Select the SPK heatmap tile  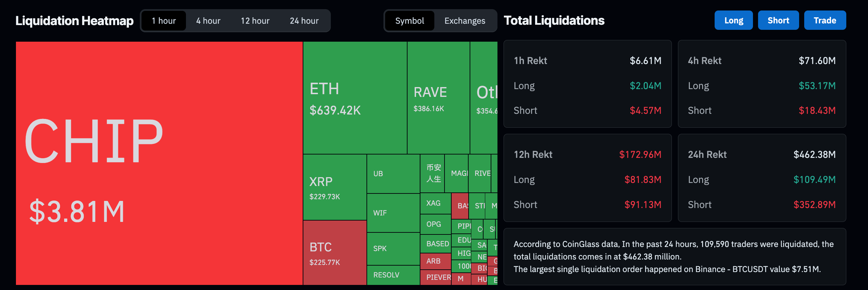click(393, 248)
